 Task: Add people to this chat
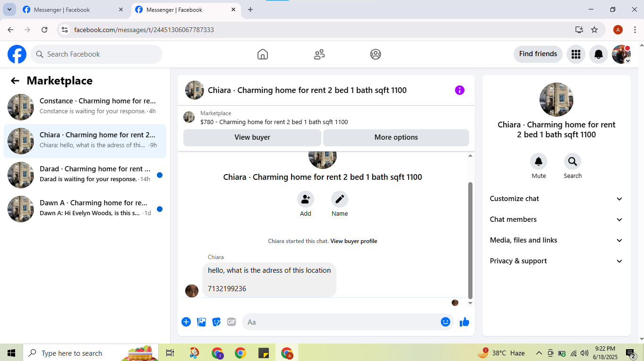pos(306,199)
